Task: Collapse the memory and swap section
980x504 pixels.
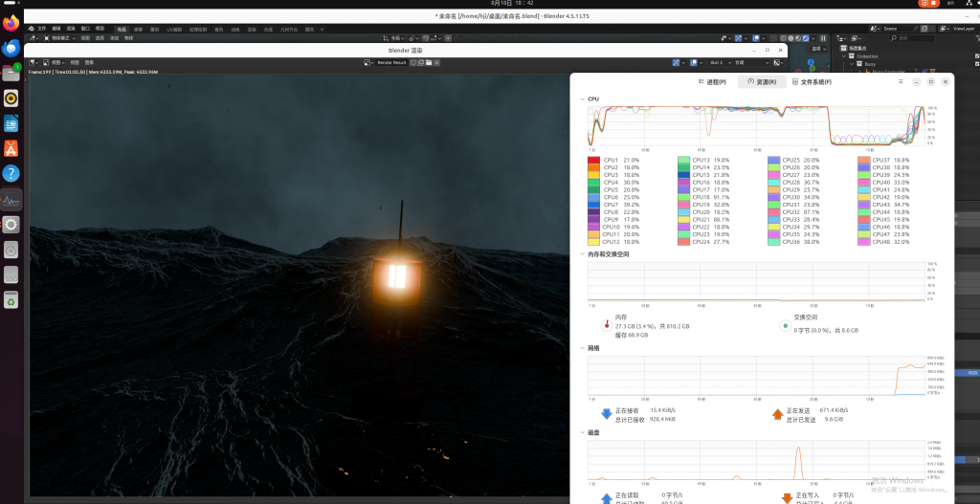Action: [582, 253]
